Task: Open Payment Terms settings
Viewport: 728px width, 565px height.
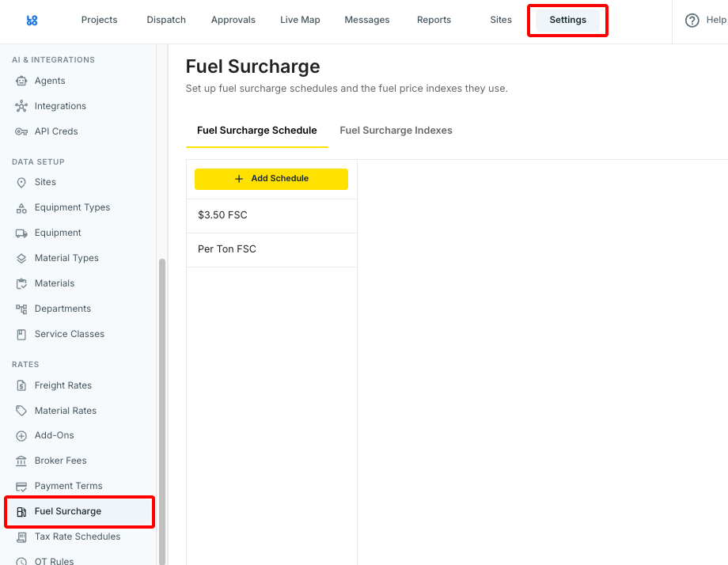Action: pos(69,486)
